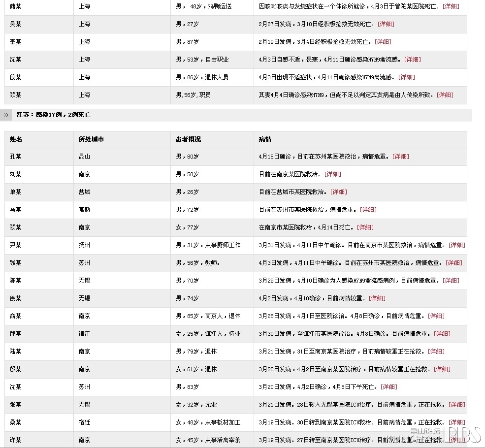View 详细 for 李某, age 87

click(x=383, y=42)
